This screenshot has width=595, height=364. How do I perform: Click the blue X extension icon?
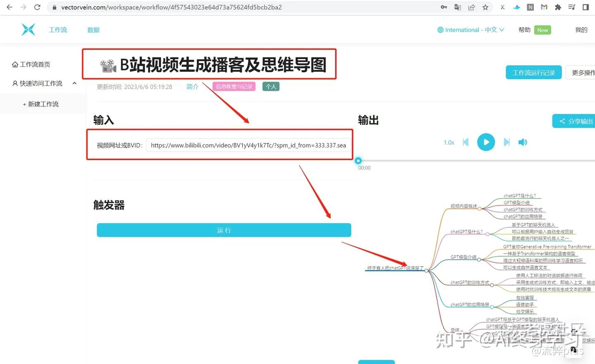point(502,7)
